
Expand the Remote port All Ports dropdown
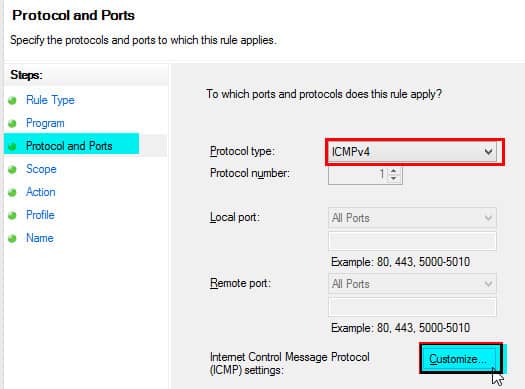click(x=412, y=284)
